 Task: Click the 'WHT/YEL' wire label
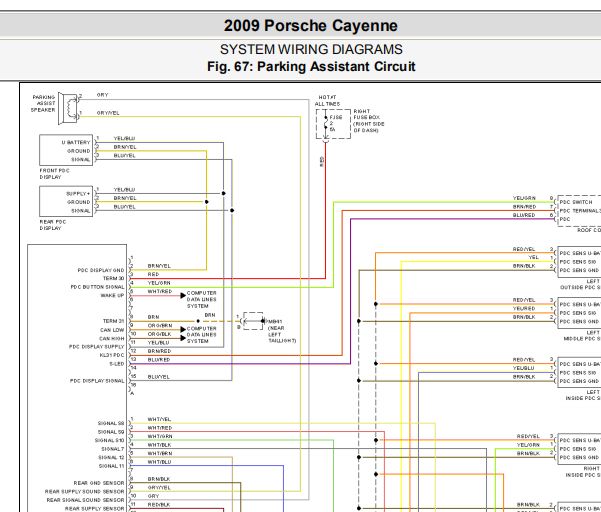159,419
